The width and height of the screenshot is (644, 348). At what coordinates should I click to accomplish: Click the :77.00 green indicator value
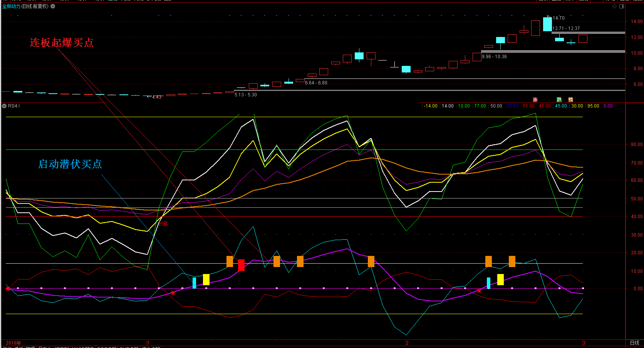480,106
